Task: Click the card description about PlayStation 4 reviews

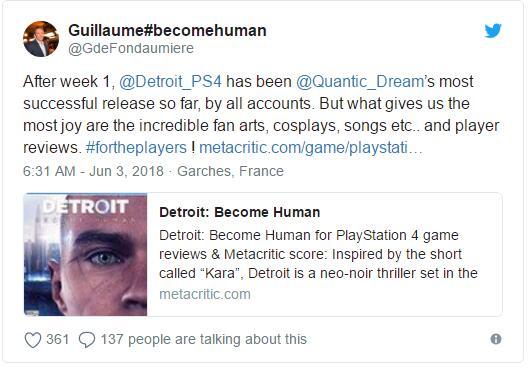Action: click(318, 254)
